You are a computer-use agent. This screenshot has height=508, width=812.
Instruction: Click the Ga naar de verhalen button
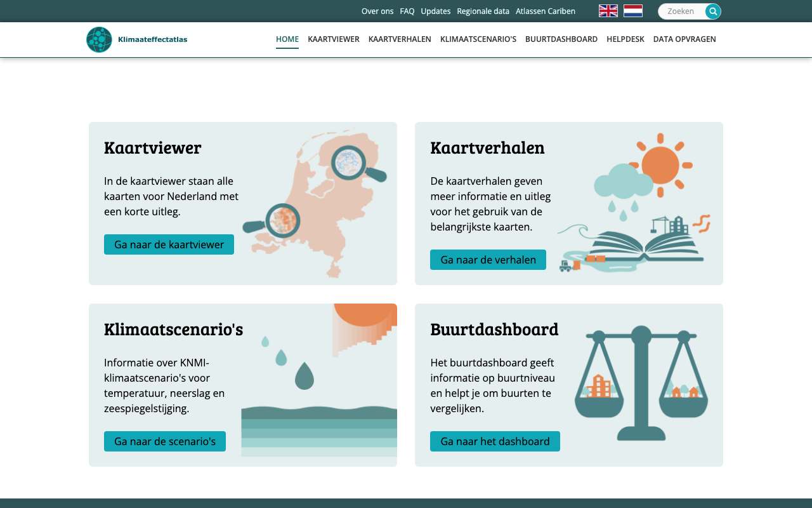coord(488,260)
